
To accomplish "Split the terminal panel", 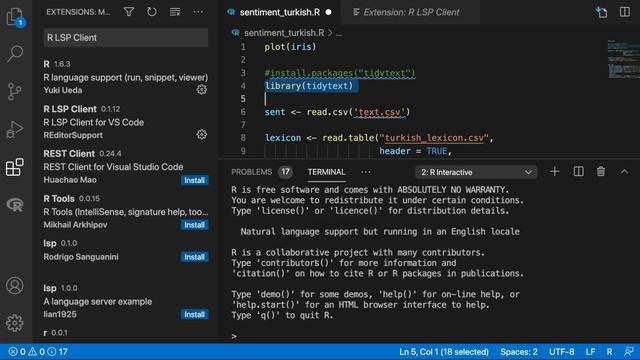I will [578, 172].
